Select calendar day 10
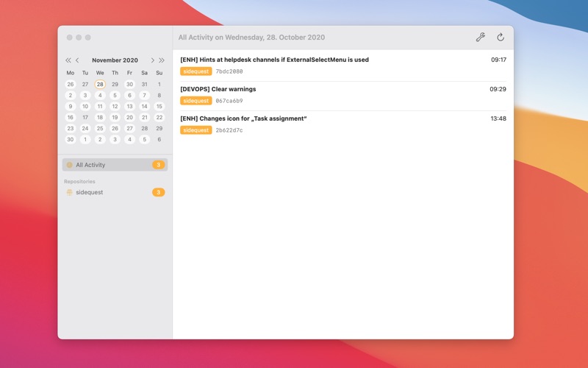 (x=85, y=106)
